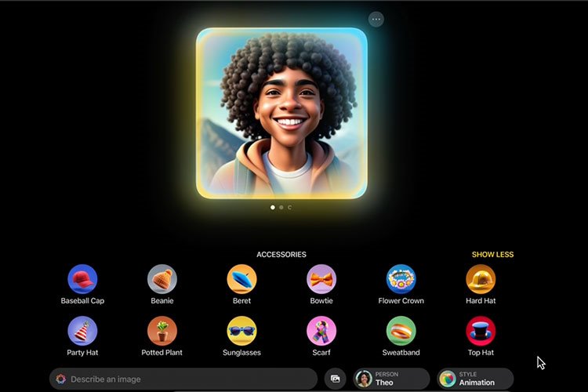This screenshot has width=588, height=392.
Task: Select the Flower Crown accessory
Action: coord(401,279)
